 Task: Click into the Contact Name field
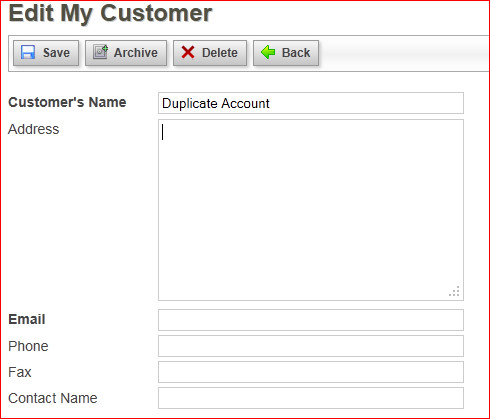point(311,398)
